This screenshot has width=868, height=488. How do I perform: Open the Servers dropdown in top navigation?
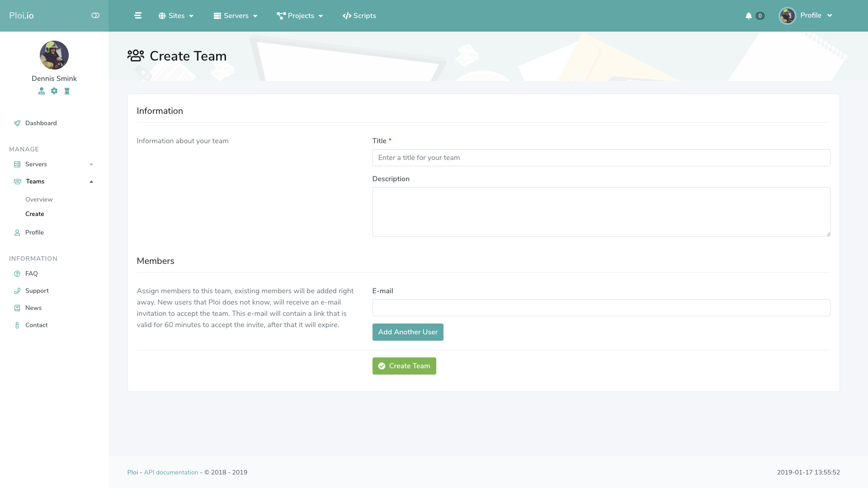(236, 16)
